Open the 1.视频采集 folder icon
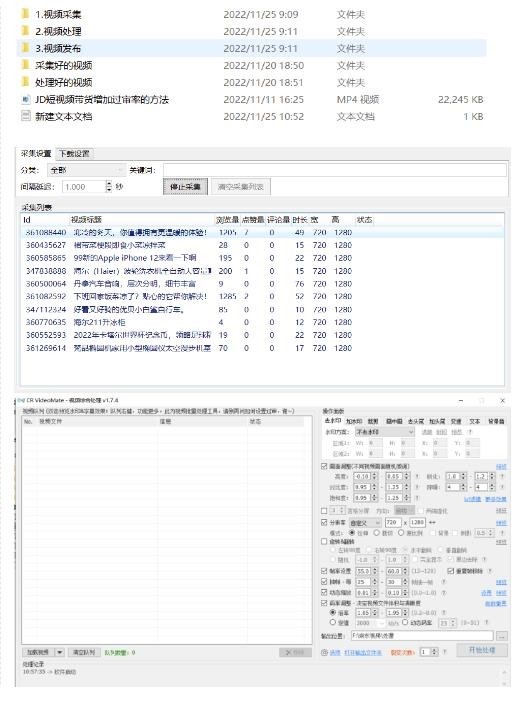 point(25,14)
